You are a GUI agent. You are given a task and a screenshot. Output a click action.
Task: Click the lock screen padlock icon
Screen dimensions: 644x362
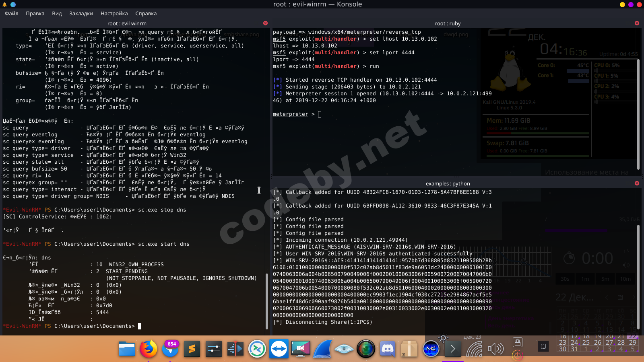click(x=518, y=342)
